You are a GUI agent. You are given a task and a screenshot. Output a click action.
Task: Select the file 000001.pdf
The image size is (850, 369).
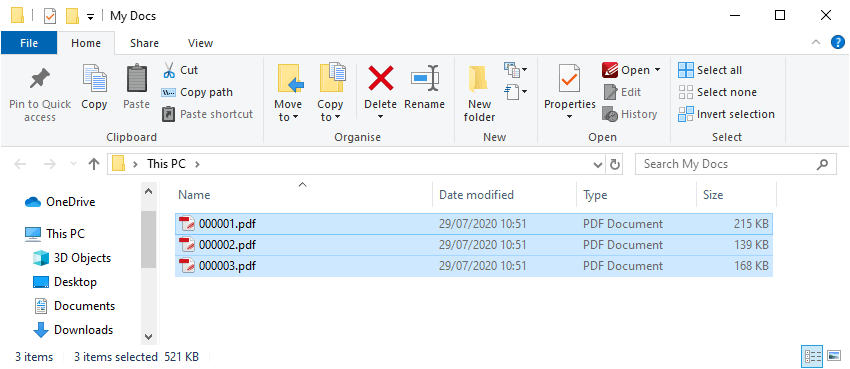coord(474,224)
